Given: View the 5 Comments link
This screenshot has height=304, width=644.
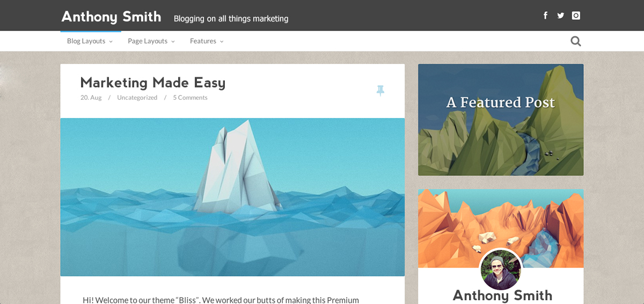Looking at the screenshot, I should point(190,98).
